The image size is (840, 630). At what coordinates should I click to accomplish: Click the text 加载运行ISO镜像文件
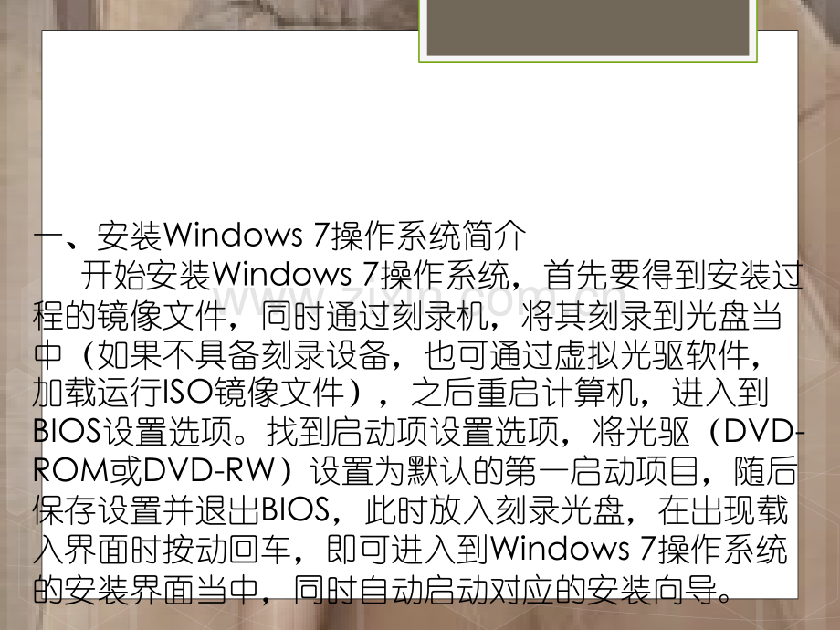click(x=188, y=394)
